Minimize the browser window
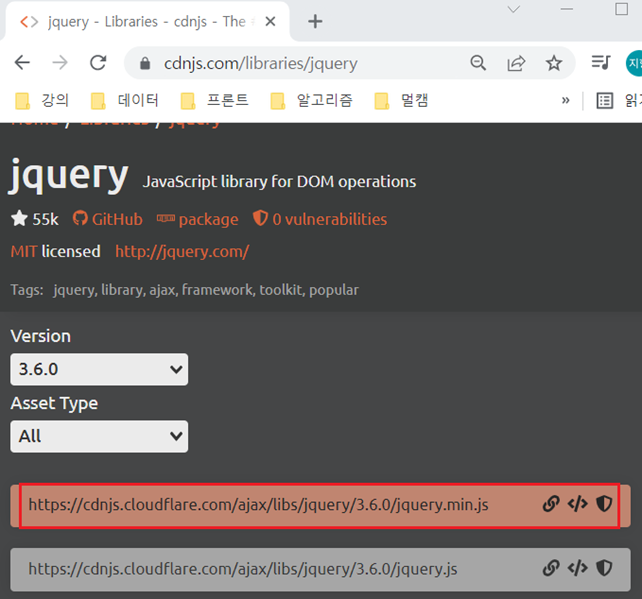The image size is (642, 599). 567,9
